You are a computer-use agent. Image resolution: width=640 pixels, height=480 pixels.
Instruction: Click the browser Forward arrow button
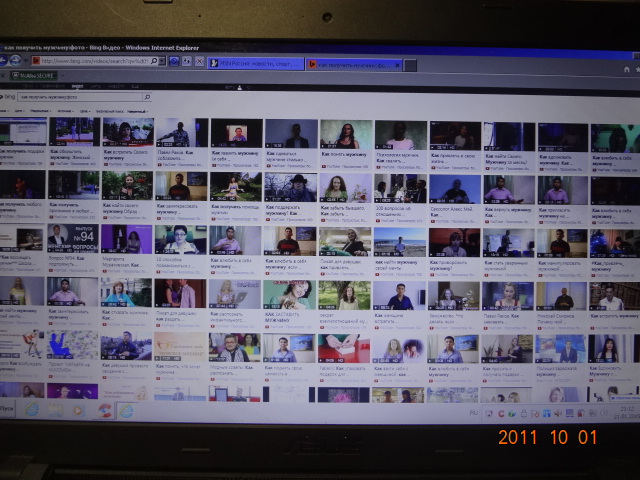[16, 60]
